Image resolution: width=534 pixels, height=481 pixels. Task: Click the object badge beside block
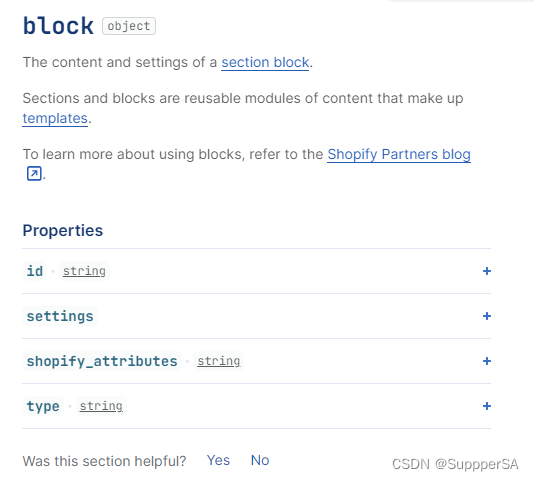[129, 26]
